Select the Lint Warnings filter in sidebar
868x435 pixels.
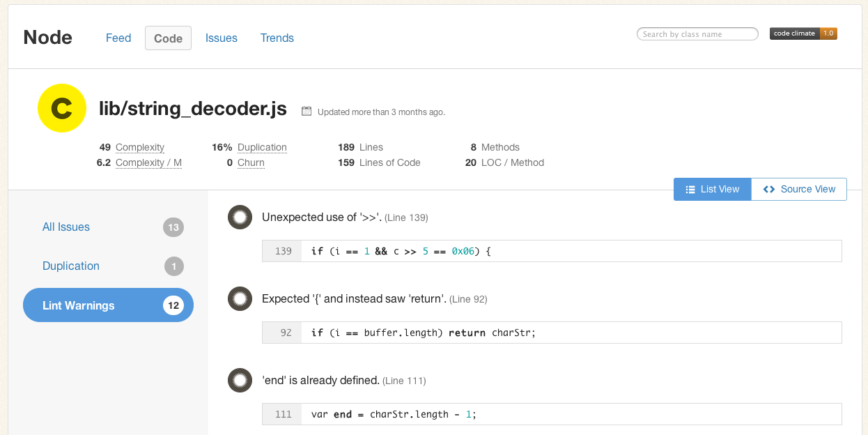click(x=79, y=305)
